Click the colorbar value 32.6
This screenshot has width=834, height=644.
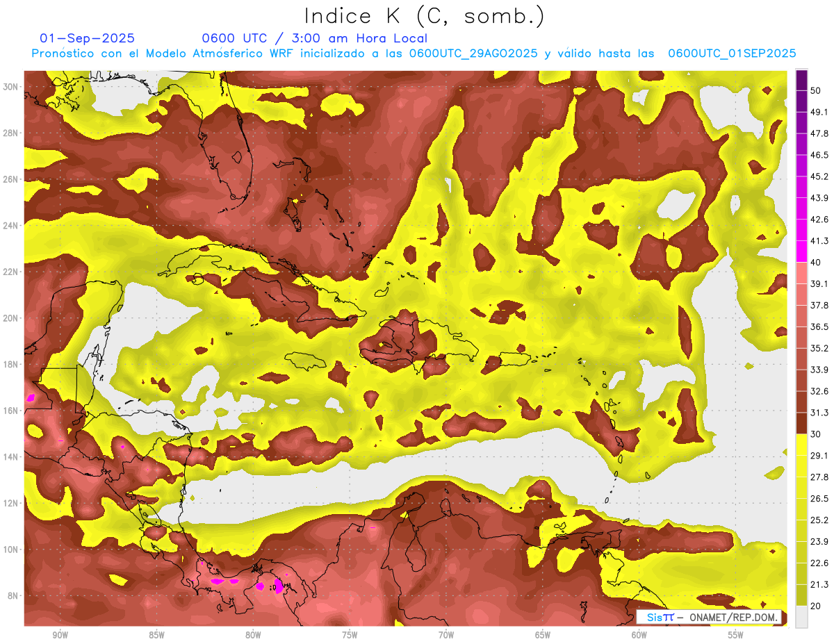pyautogui.click(x=819, y=391)
